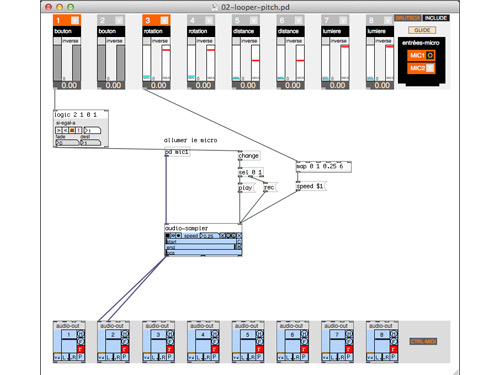Toggle the inverse checkbox on sensor 3 rotation
500x375 pixels.
(x=147, y=41)
